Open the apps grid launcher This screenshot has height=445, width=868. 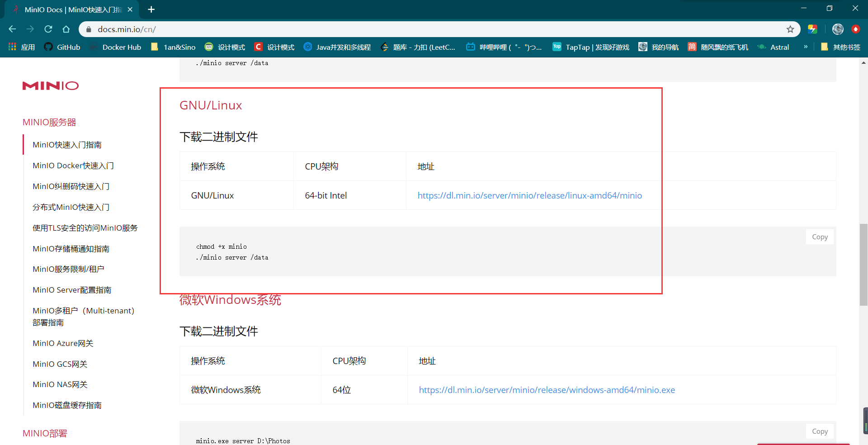coord(11,47)
